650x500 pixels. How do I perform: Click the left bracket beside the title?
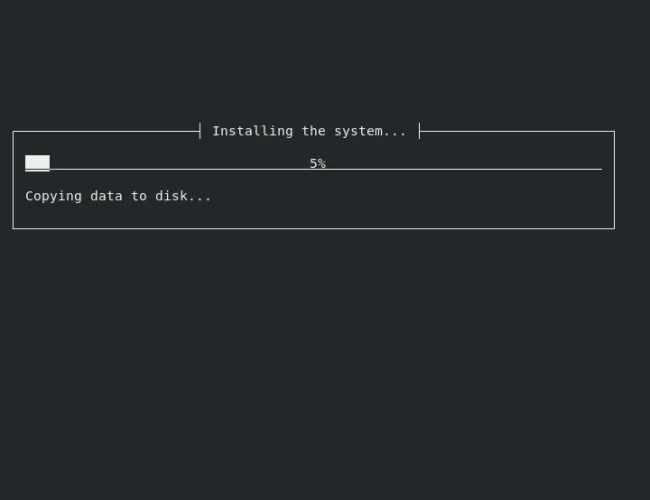200,131
